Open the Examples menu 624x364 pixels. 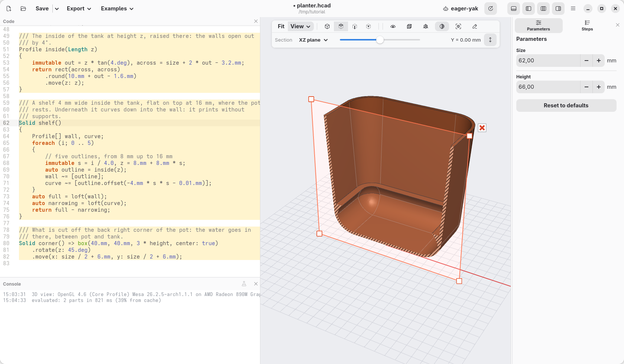(117, 9)
